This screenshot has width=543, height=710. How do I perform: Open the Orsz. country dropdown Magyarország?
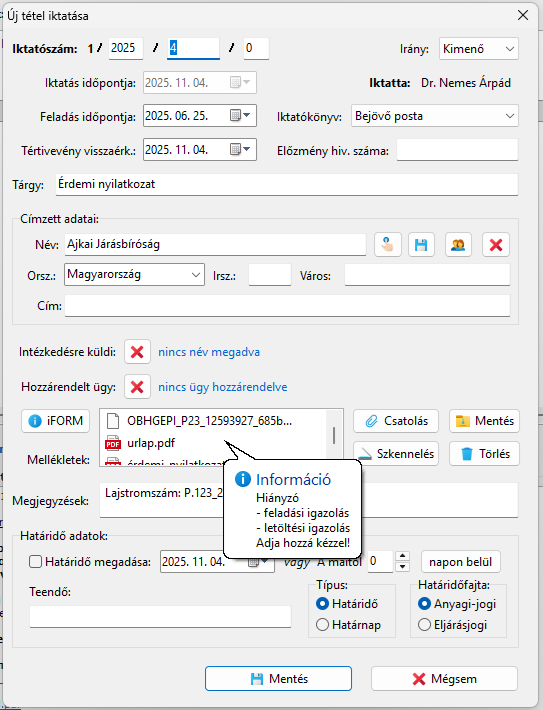point(135,274)
